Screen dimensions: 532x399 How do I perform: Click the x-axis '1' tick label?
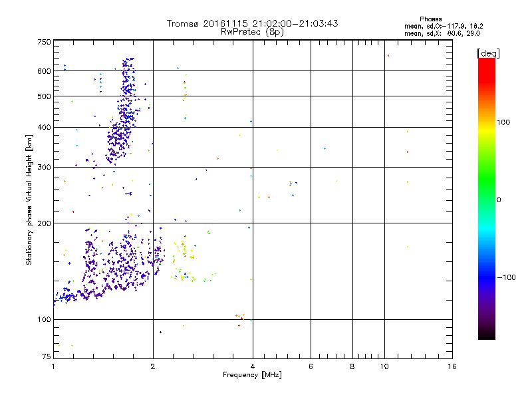pos(53,366)
